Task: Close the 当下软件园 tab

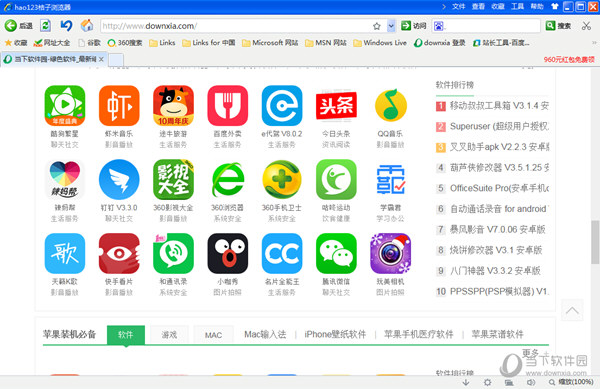Action: click(x=101, y=59)
